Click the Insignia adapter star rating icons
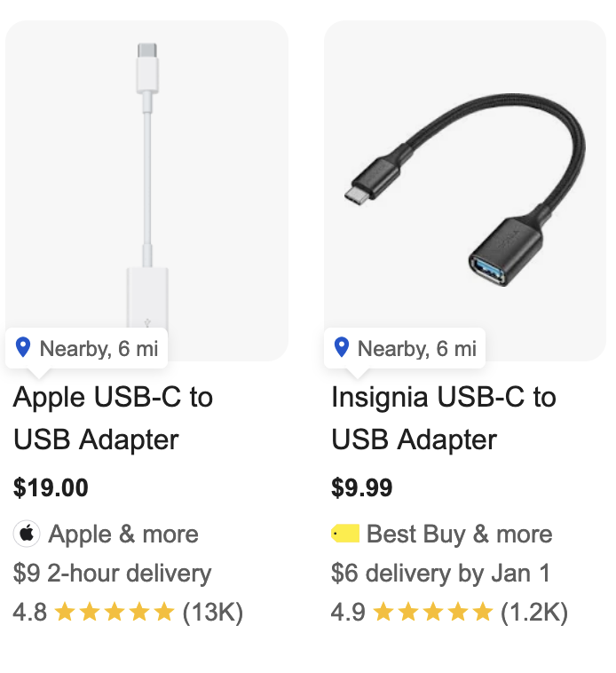Viewport: 616px width, 673px height. pyautogui.click(x=433, y=612)
